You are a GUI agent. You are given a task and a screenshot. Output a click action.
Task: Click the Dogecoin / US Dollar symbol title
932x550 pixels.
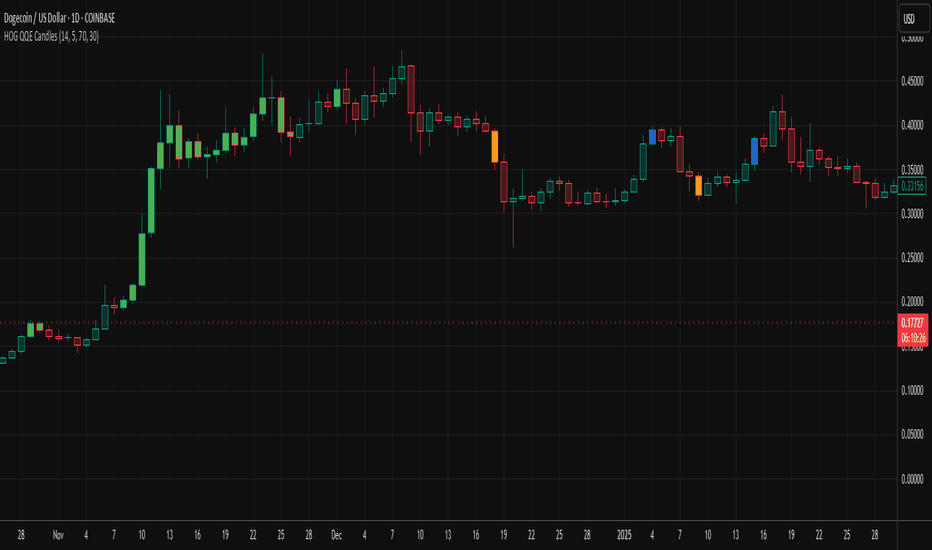click(x=59, y=18)
